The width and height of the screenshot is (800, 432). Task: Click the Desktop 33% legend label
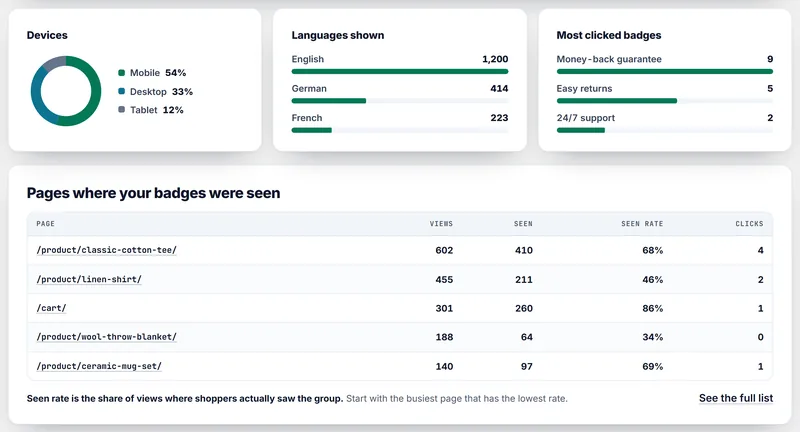point(161,91)
